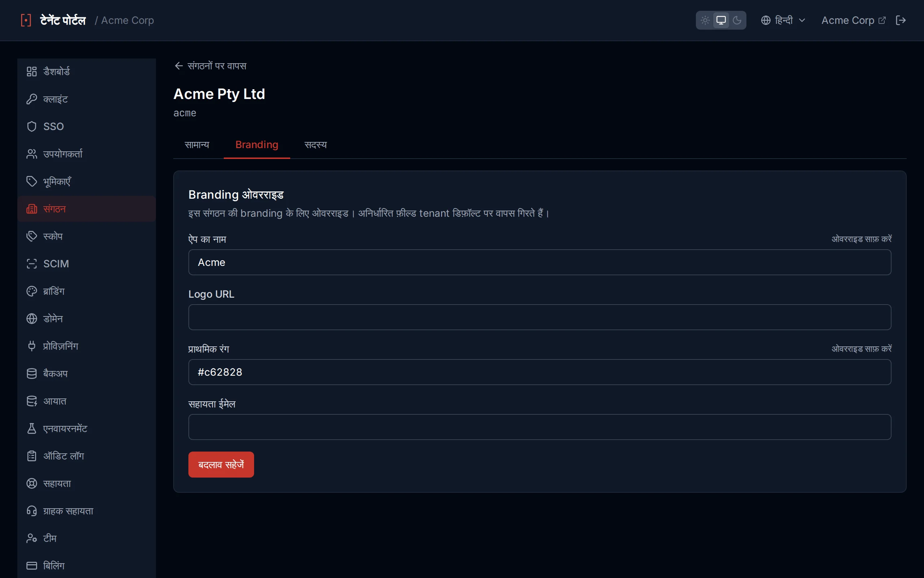The width and height of the screenshot is (924, 578).
Task: Click the scan icon beside SCIM
Action: [32, 264]
